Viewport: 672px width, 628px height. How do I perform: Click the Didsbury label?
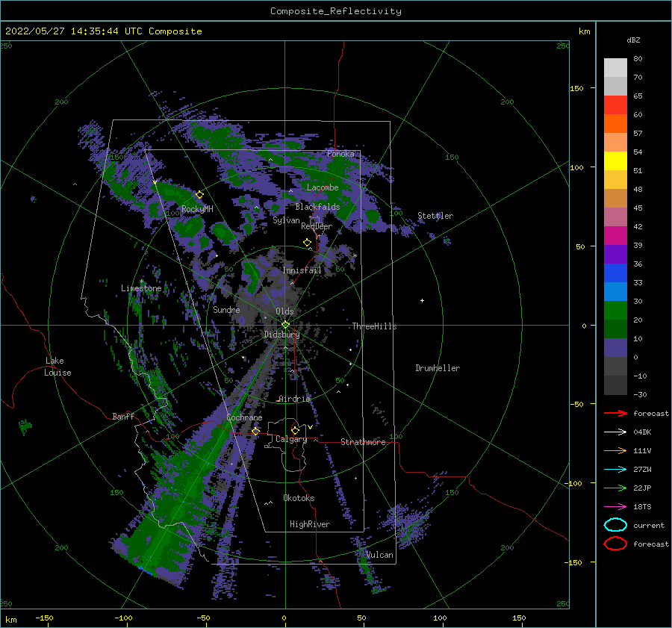[x=281, y=335]
